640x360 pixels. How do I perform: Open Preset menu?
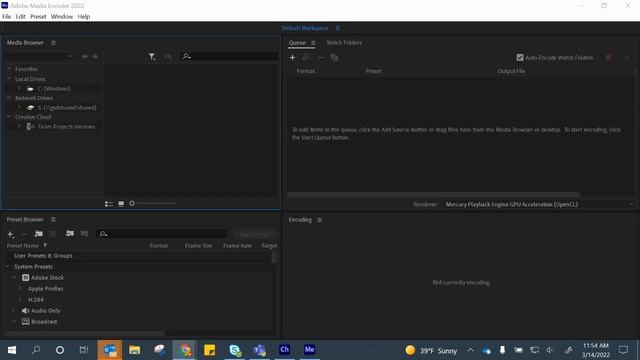click(38, 17)
